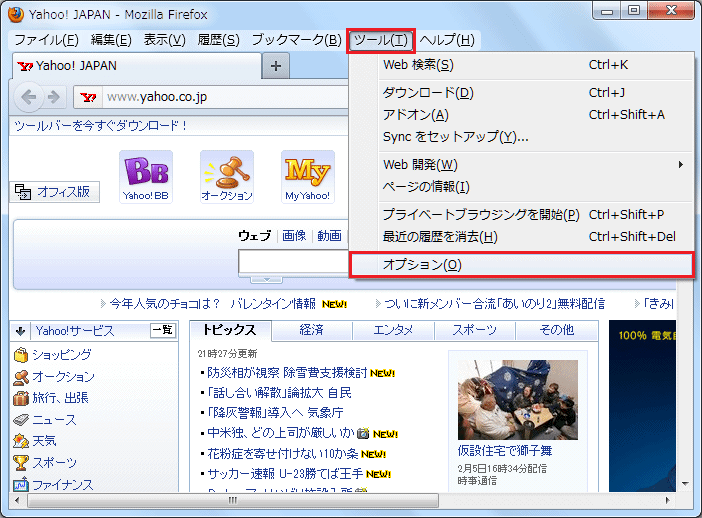This screenshot has width=702, height=518.
Task: Open the 表示(V) menu
Action: (164, 40)
